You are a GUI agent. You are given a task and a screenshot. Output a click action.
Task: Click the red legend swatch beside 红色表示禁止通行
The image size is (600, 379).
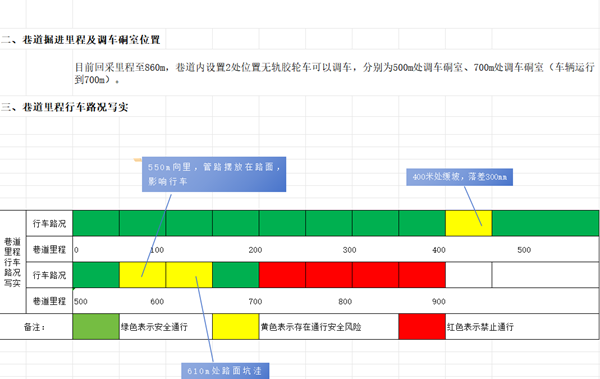(422, 327)
